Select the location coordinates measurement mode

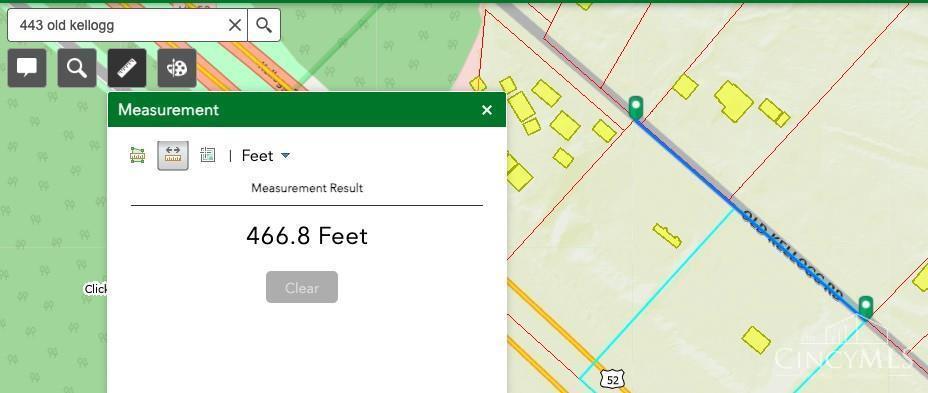(x=208, y=156)
